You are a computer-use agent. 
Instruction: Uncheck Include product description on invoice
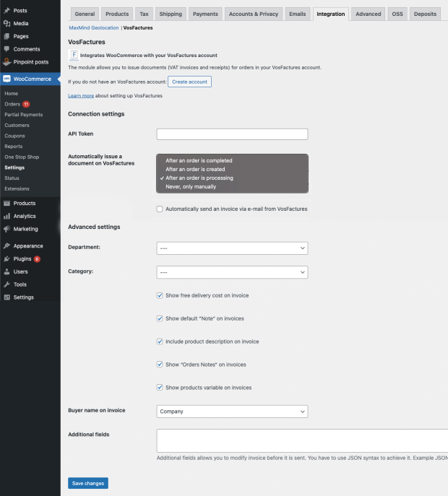click(x=160, y=341)
